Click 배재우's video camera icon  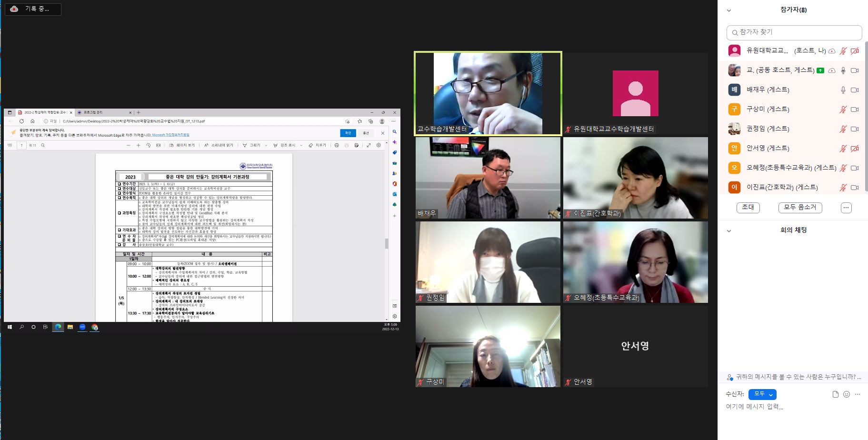(855, 90)
